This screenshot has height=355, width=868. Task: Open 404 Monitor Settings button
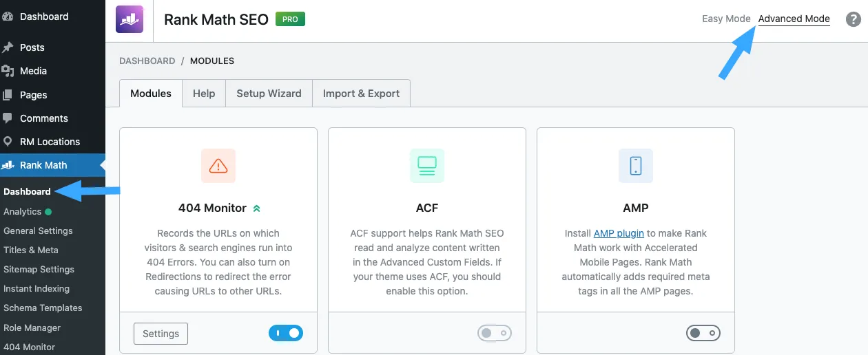pos(161,334)
